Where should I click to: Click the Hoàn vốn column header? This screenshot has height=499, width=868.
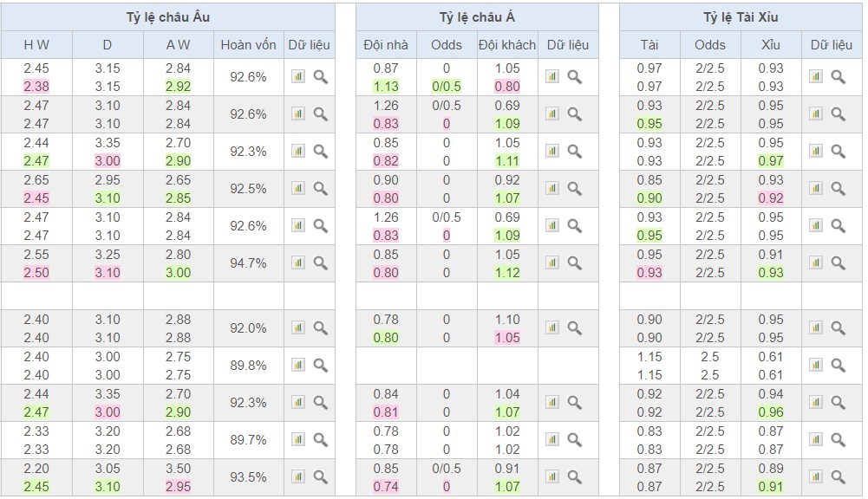(249, 45)
